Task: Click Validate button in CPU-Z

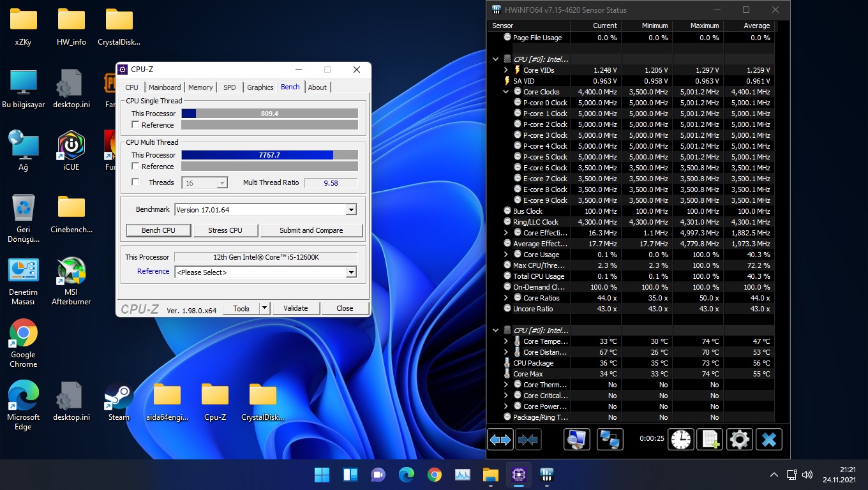Action: tap(296, 308)
